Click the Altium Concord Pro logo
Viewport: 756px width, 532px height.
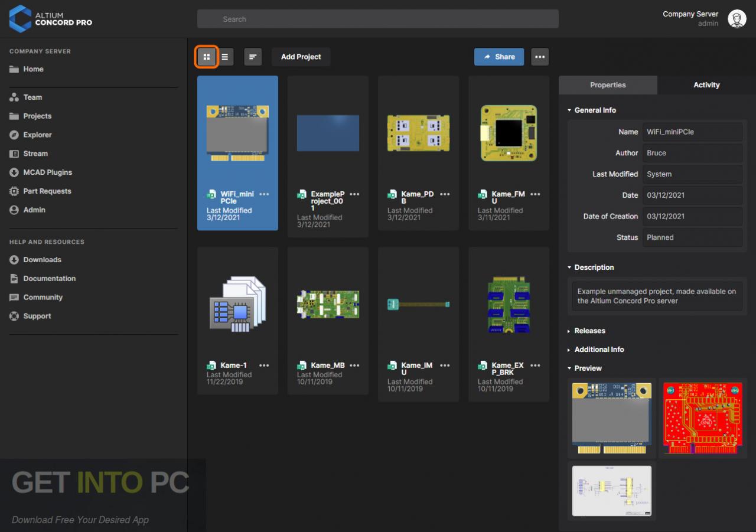(x=51, y=18)
